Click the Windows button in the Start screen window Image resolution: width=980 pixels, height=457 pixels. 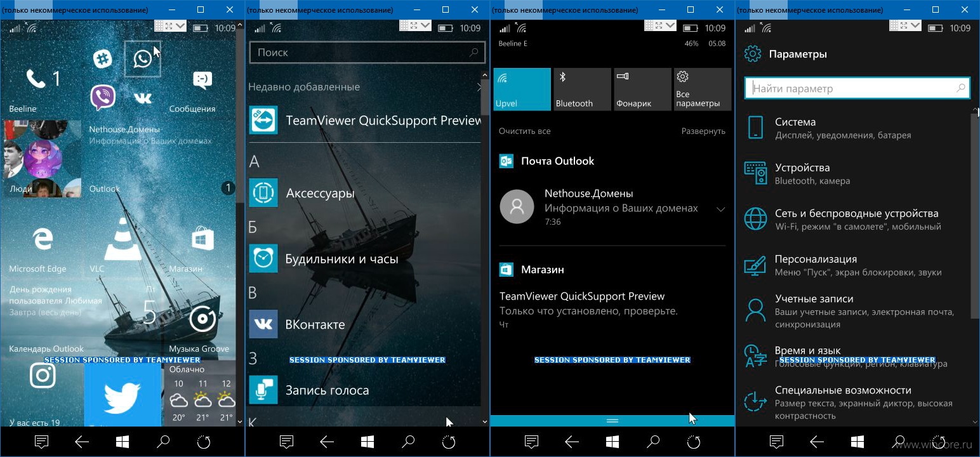[122, 442]
